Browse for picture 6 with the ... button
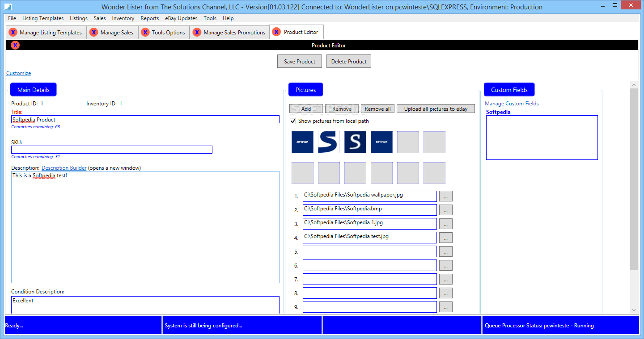 (x=446, y=265)
